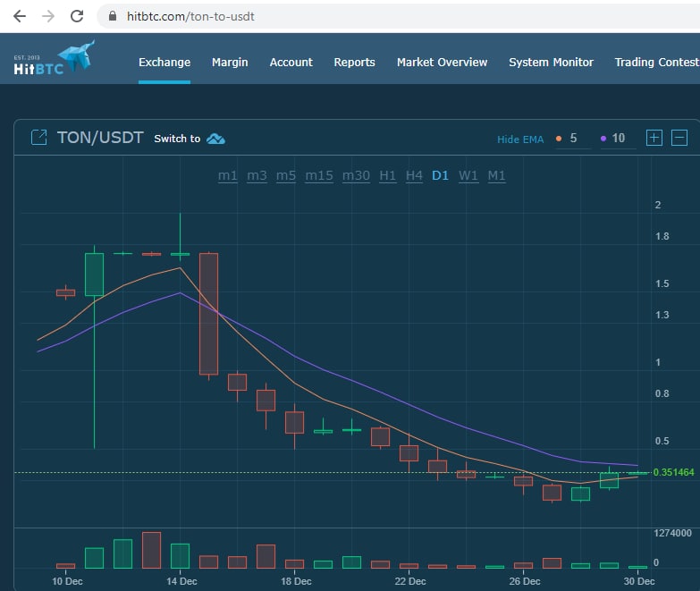Click the TON/USDT pair title
This screenshot has height=591, width=700.
(x=100, y=138)
